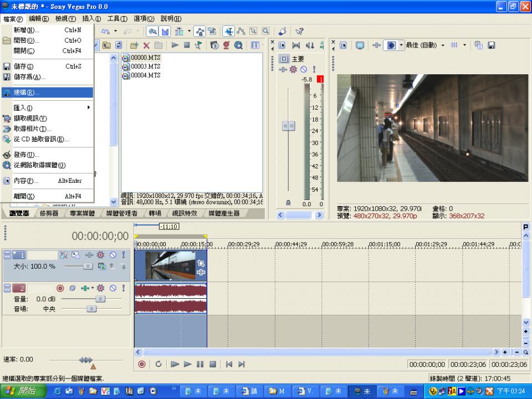Click the red X delete icon in explorer toolbar
Viewport: 532px width, 399px height.
click(x=146, y=45)
